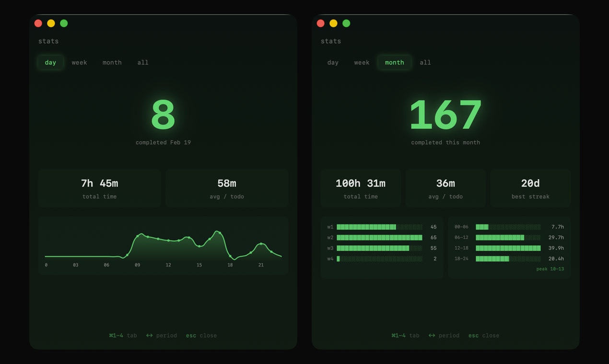Switch to week tab in right window

[x=362, y=62]
